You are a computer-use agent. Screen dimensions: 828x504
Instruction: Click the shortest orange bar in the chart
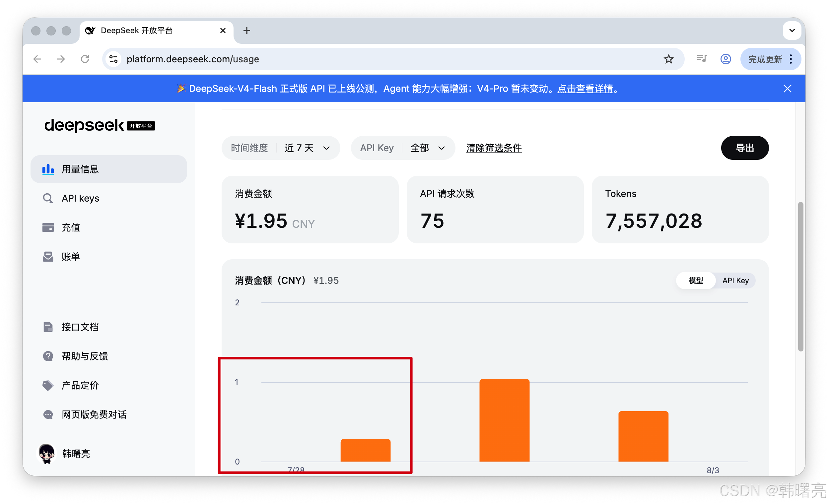coord(365,450)
